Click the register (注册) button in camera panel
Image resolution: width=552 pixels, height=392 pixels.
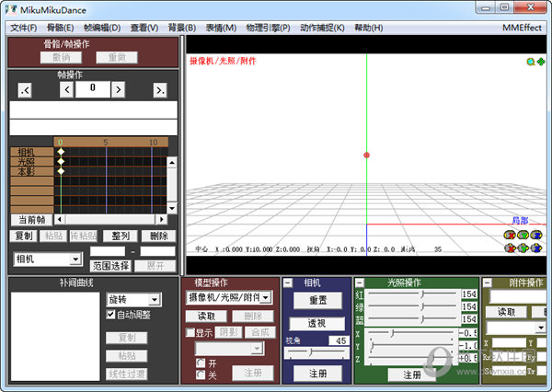coord(317,374)
